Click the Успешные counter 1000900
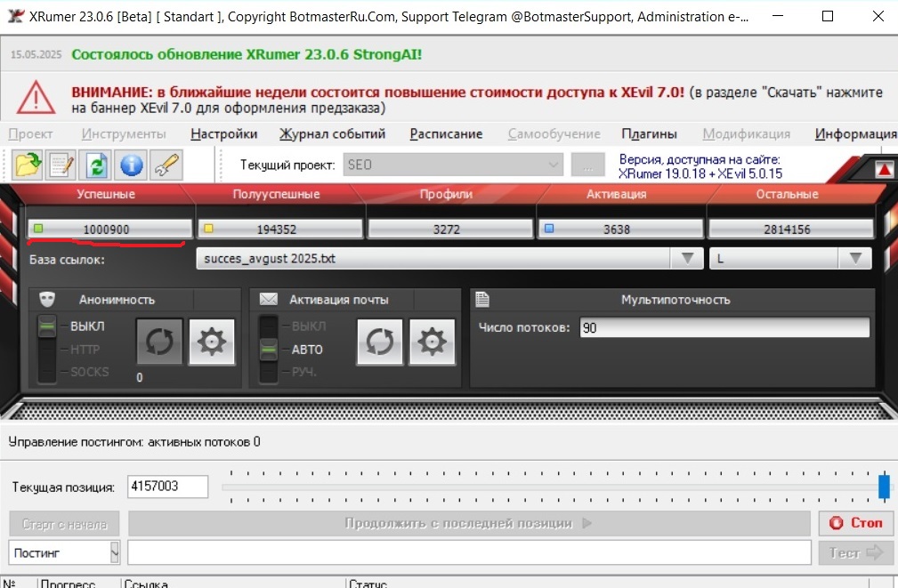This screenshot has width=898, height=588. [109, 229]
